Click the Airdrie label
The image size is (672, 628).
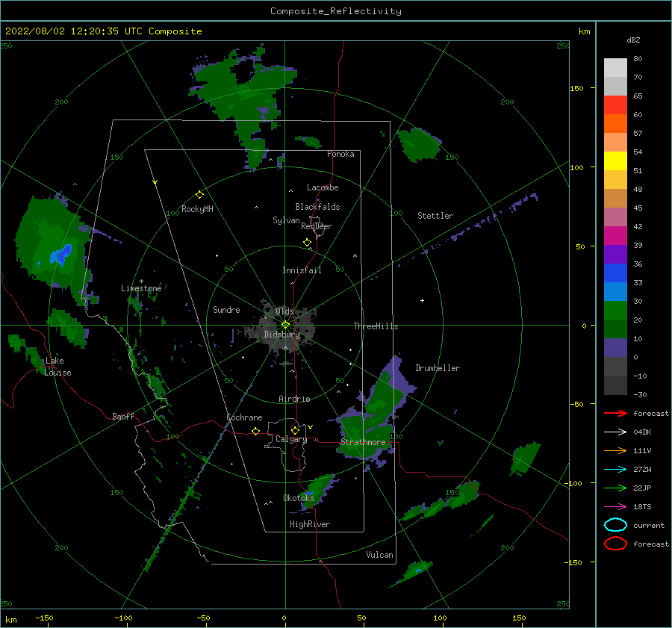(x=294, y=399)
